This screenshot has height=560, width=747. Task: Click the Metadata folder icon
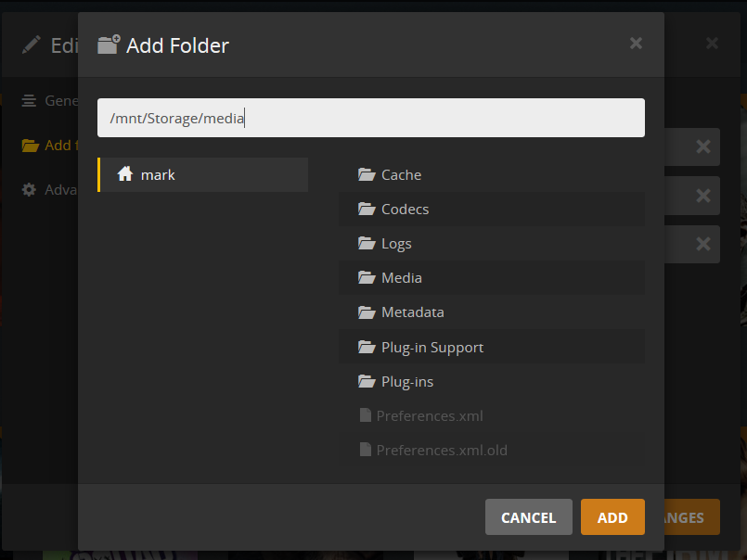[x=366, y=312]
